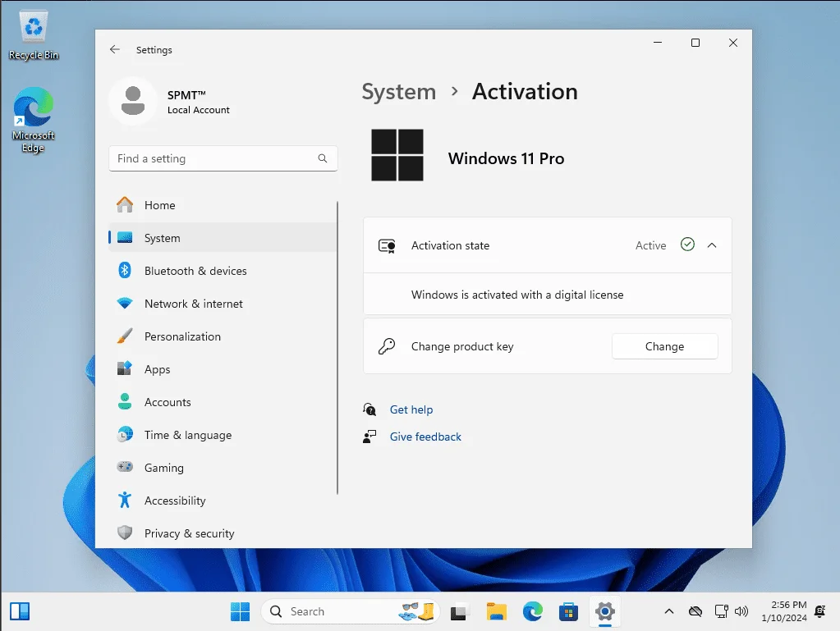Click the Get help headset icon

(370, 409)
